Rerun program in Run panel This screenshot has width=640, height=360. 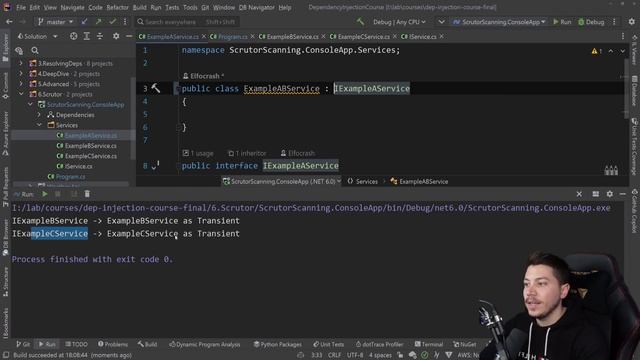click(44, 194)
